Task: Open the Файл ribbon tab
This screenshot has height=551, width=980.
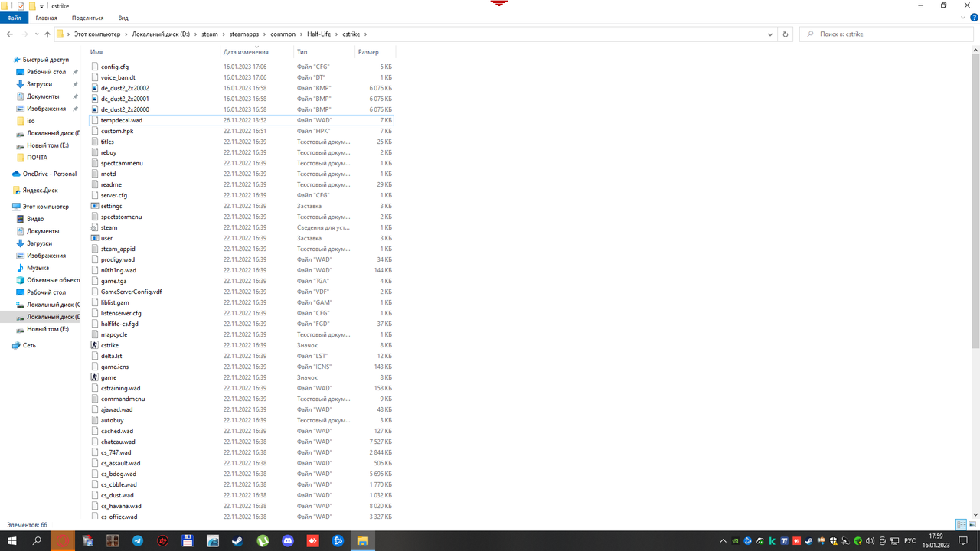Action: (14, 18)
